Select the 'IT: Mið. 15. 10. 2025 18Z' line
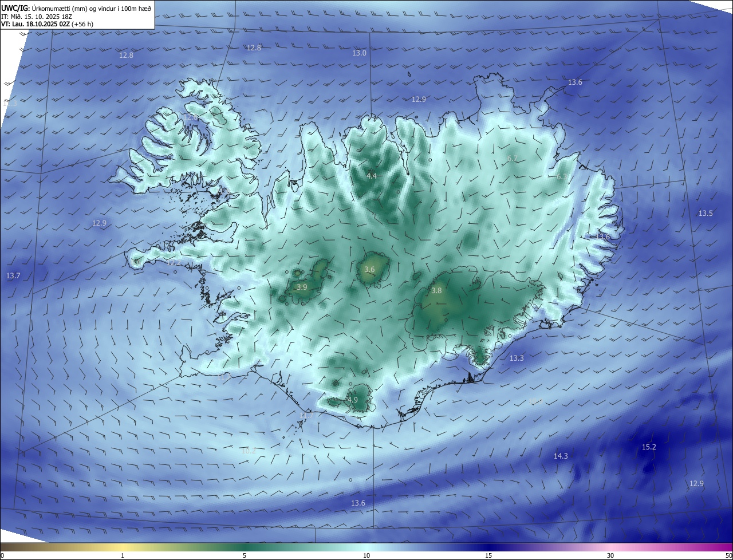 click(x=37, y=17)
